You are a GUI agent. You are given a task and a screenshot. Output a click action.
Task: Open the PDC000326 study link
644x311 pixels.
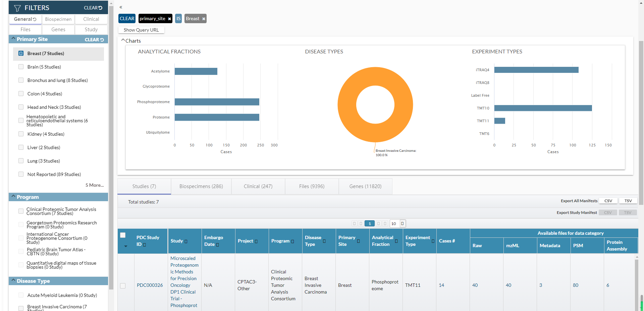coord(150,285)
